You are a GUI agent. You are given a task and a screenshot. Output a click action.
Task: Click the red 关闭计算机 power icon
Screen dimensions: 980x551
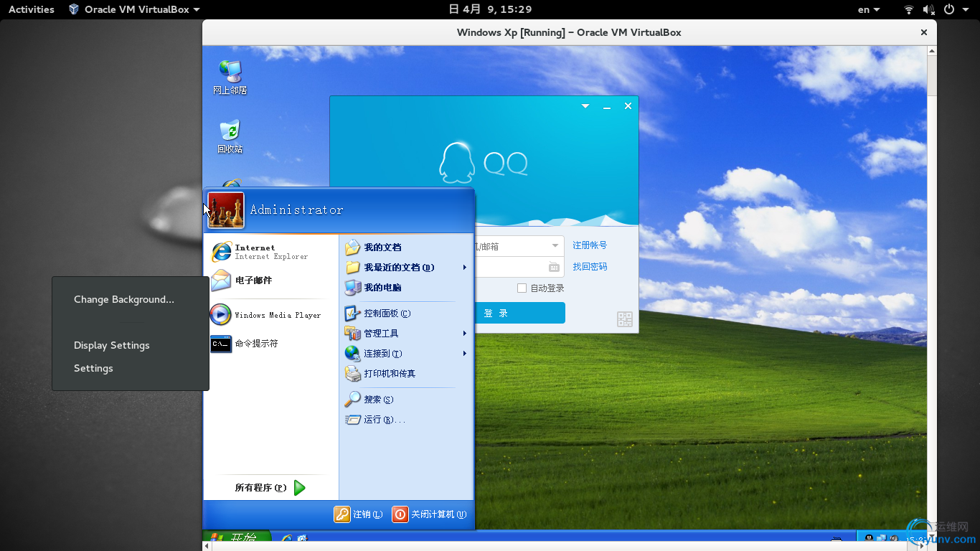click(x=400, y=514)
